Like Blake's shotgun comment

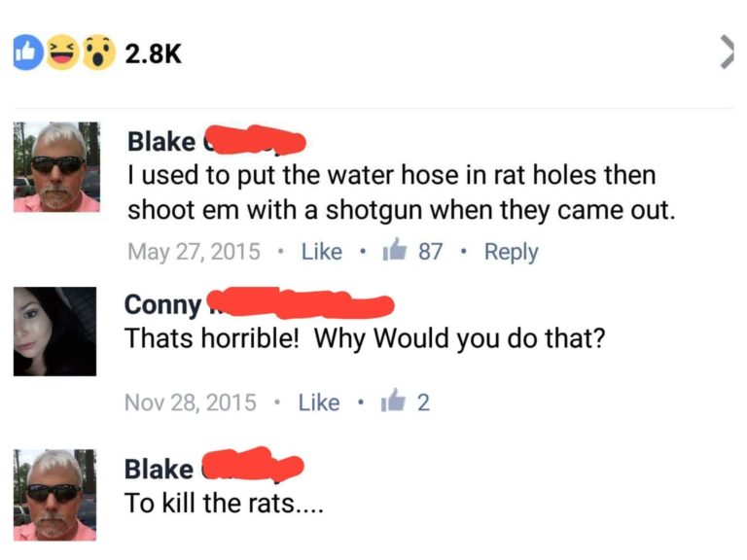(322, 252)
